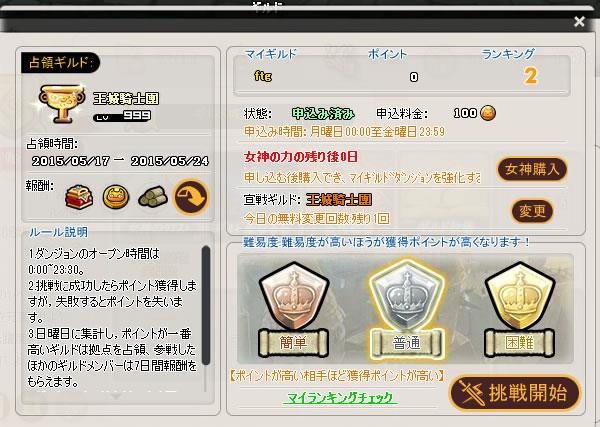This screenshot has height=427, width=600.
Task: Choose the gold crown 困難 difficulty badge
Action: coord(520,310)
